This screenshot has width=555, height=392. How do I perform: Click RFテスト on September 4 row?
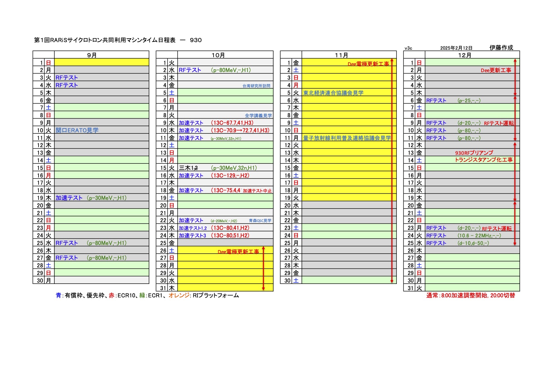pos(67,85)
